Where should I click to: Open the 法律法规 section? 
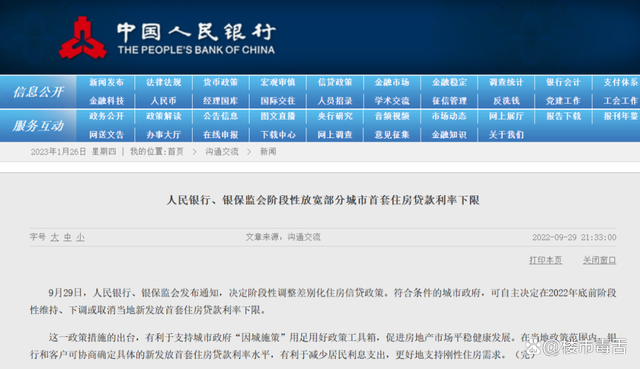click(163, 82)
